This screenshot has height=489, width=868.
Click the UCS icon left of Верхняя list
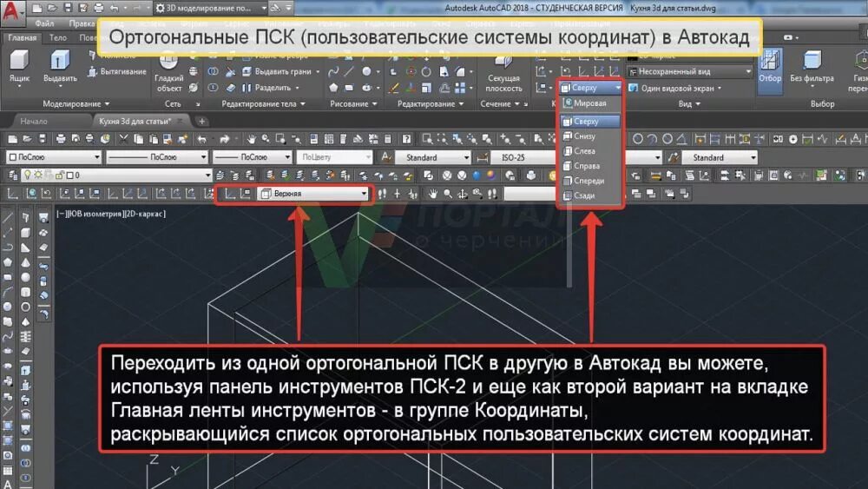click(230, 194)
